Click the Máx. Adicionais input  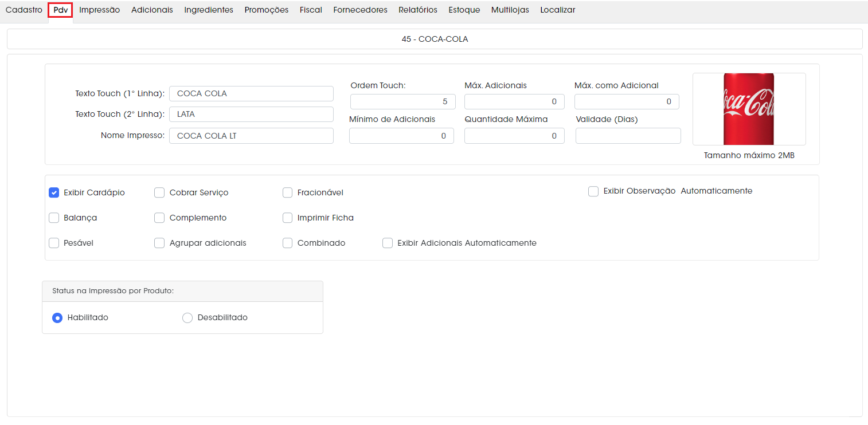(514, 101)
